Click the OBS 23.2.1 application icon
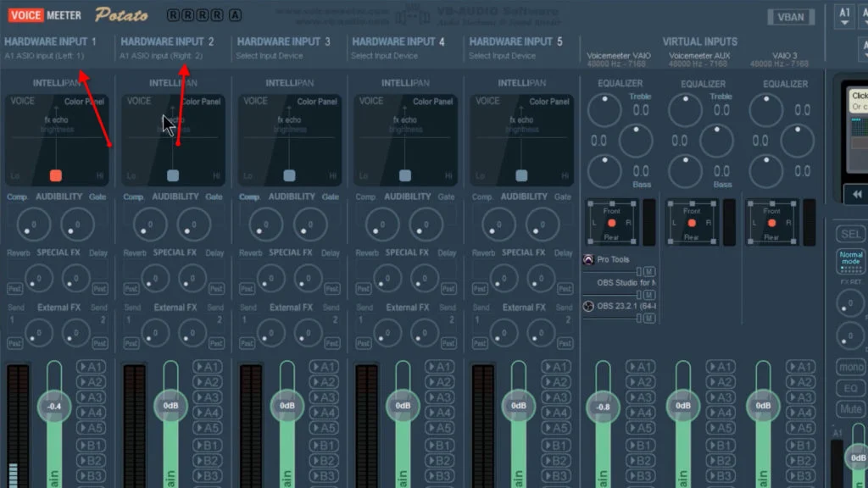 (588, 306)
